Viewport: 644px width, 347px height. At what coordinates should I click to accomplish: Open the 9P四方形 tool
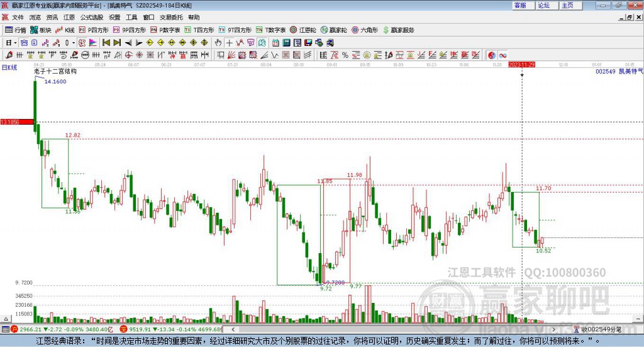click(130, 30)
